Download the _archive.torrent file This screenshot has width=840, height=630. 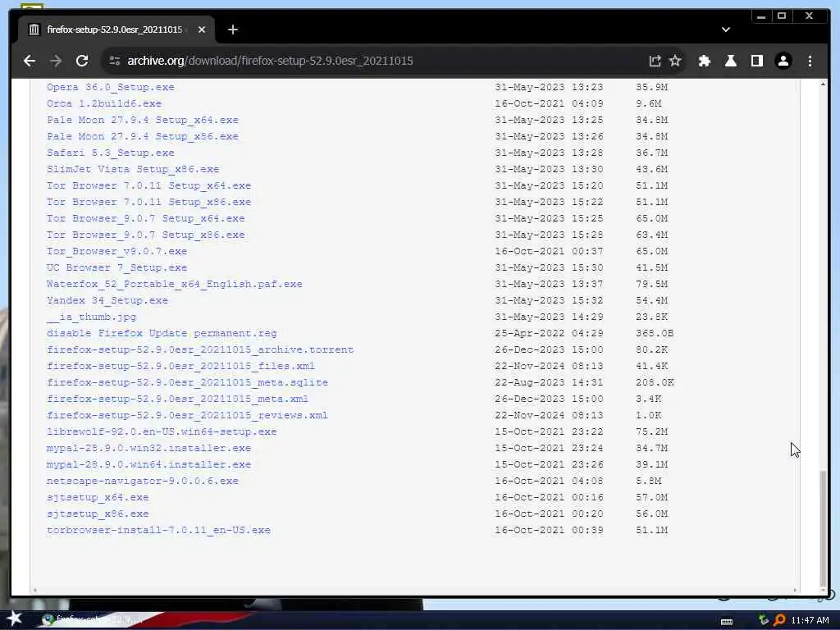200,349
